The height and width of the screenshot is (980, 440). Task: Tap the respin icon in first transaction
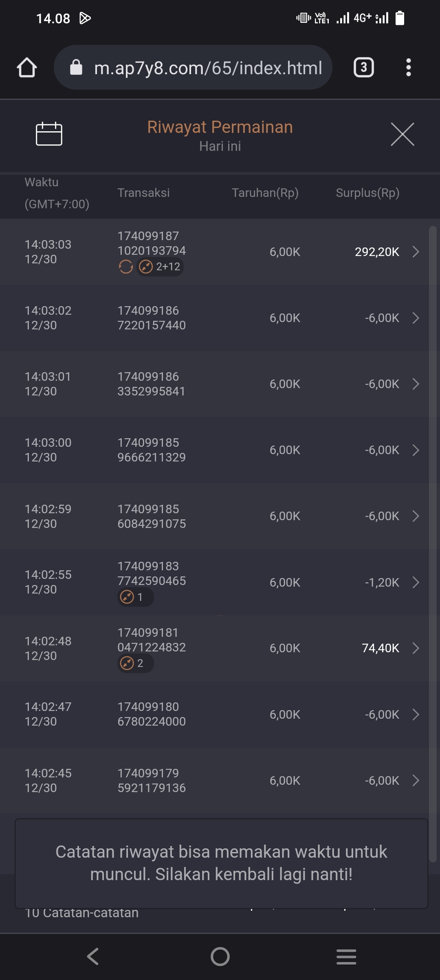[x=126, y=267]
